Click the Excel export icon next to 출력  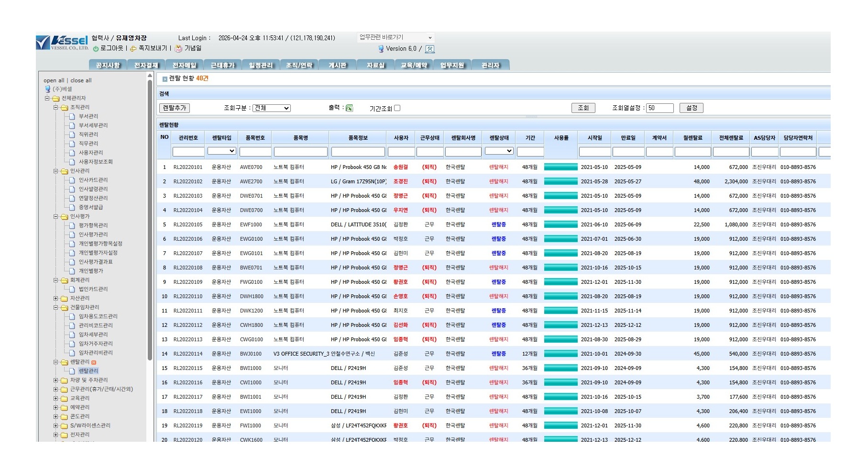[x=349, y=108]
